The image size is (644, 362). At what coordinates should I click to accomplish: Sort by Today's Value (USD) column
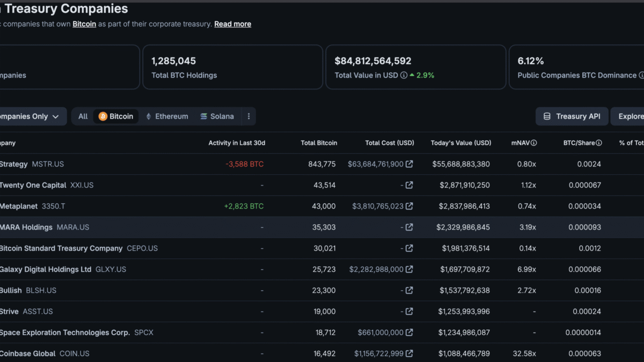point(461,143)
